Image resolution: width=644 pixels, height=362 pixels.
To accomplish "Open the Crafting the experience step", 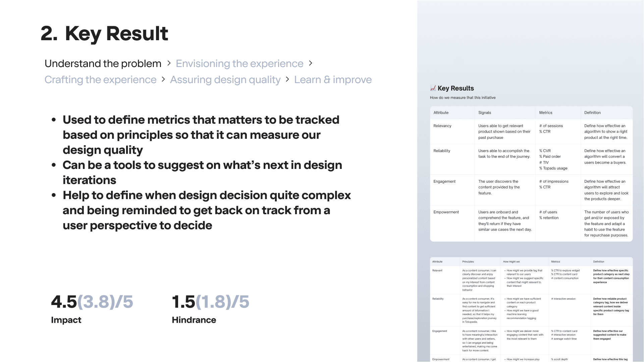I will click(x=100, y=80).
